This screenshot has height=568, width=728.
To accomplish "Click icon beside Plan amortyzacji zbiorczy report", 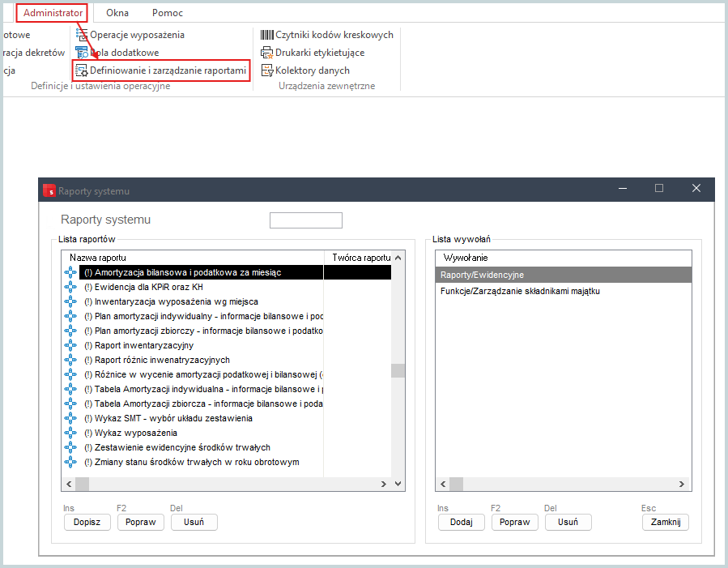I will (70, 331).
